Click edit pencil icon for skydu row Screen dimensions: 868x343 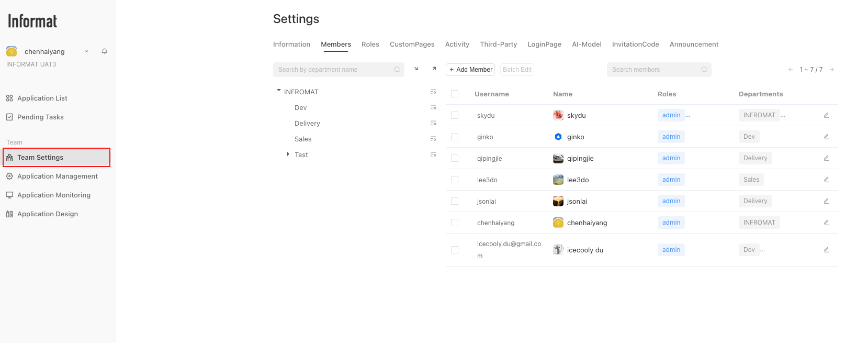coord(826,115)
